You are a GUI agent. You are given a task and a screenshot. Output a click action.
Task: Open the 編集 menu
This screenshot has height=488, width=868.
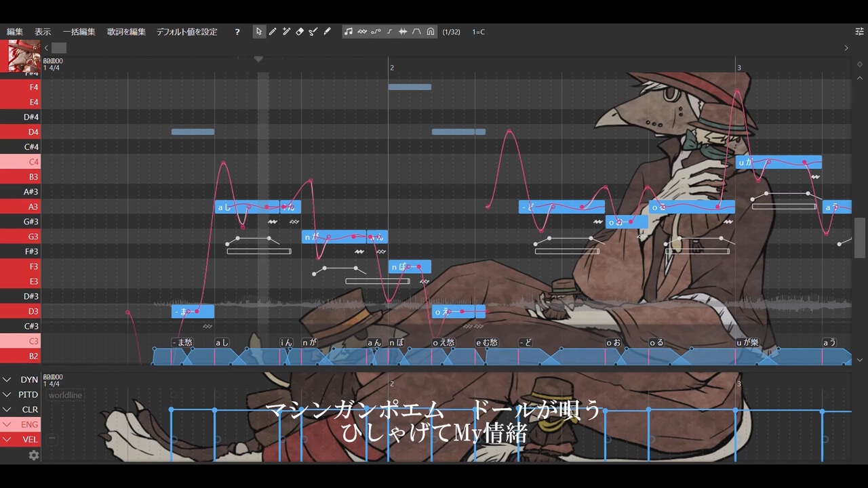15,32
